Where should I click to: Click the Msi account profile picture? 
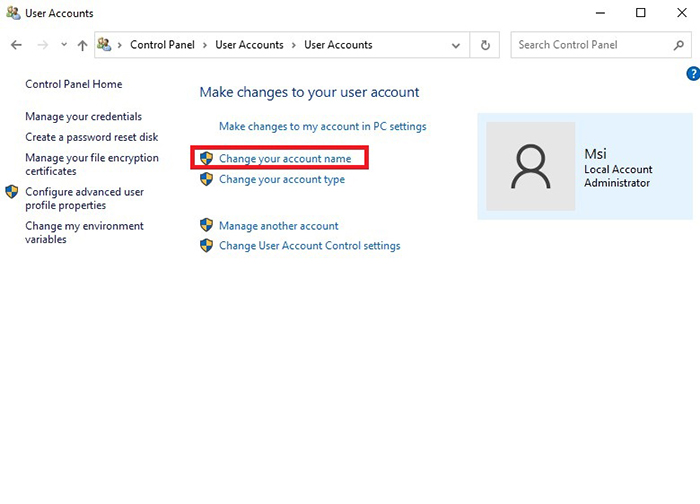pyautogui.click(x=530, y=166)
